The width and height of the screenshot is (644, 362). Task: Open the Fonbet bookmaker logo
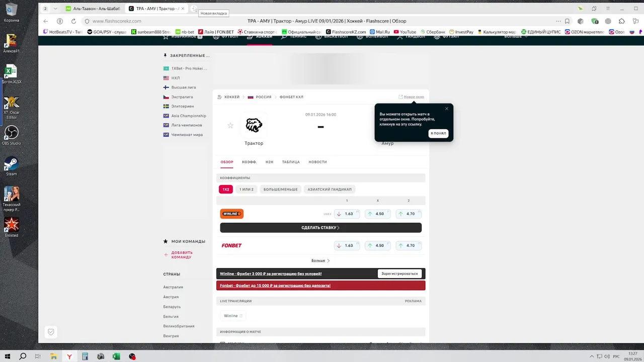click(x=231, y=245)
